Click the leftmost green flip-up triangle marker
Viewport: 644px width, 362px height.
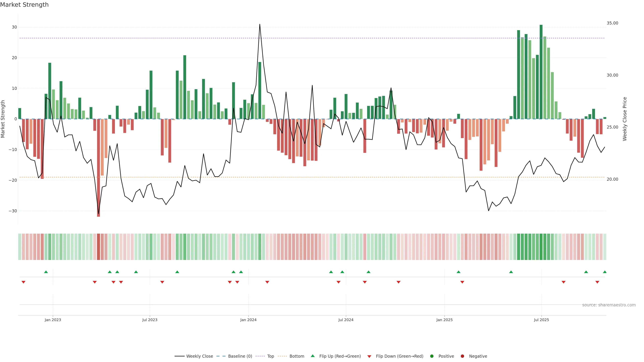point(46,272)
